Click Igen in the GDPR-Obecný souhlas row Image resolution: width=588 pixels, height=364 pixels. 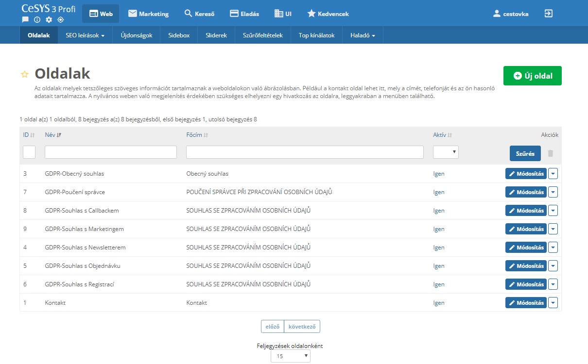(x=439, y=174)
